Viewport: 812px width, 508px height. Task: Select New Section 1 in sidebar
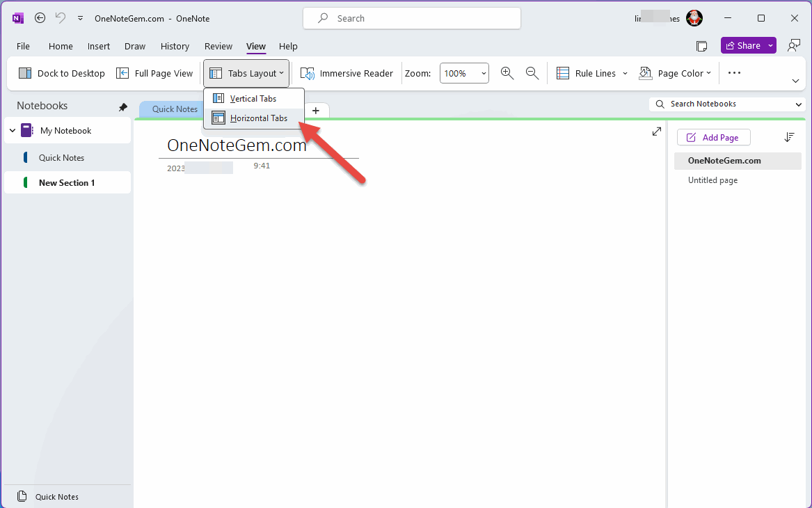67,183
